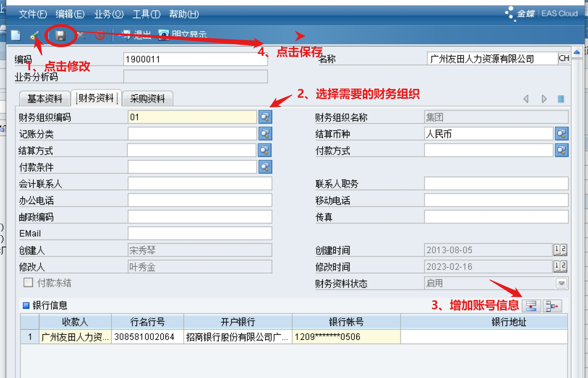Click the add bank row icon
This screenshot has width=588, height=378.
[531, 305]
